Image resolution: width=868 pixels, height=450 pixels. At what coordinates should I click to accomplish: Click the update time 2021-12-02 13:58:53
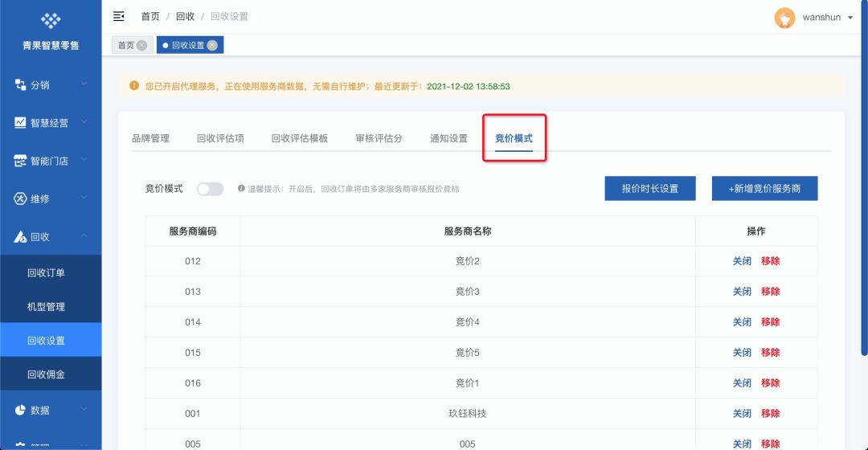click(469, 86)
